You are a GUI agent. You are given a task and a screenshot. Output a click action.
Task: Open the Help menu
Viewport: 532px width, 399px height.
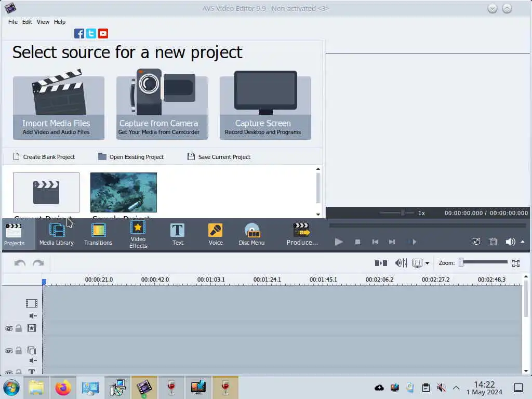tap(60, 22)
